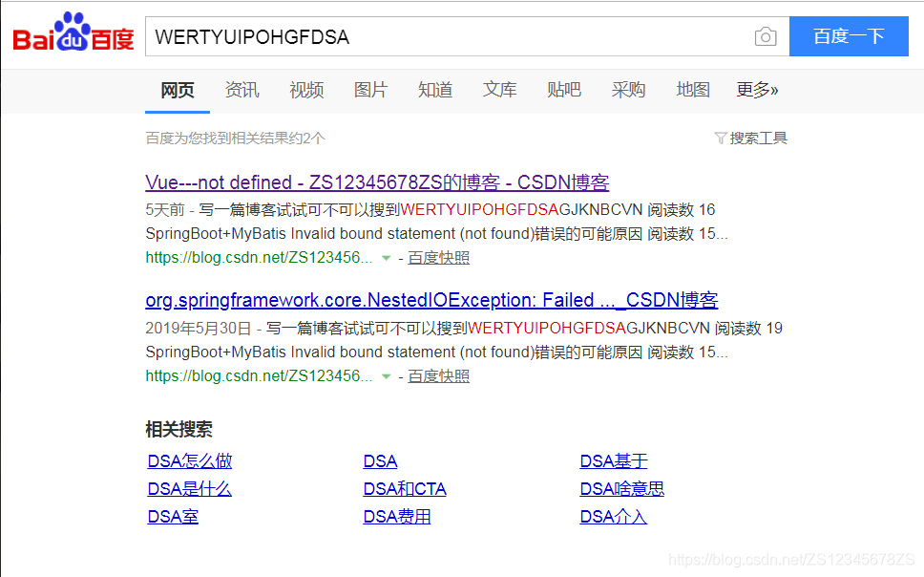Screen dimensions: 924x577
Task: Click related search DSA是什么
Action: (x=190, y=488)
